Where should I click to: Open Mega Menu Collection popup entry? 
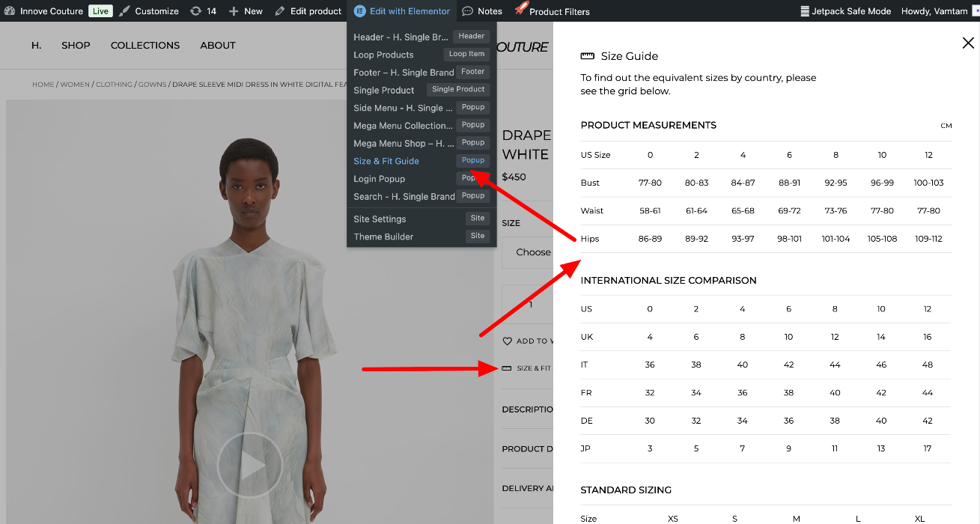click(421, 126)
